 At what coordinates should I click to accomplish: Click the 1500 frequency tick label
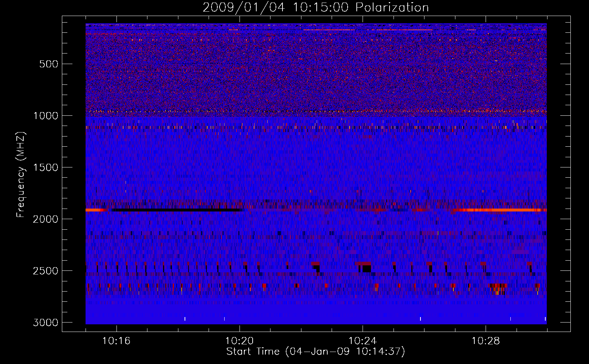[x=46, y=167]
